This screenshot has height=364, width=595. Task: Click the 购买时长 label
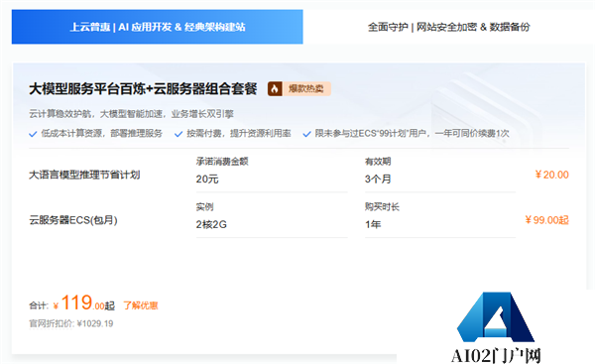tap(382, 207)
